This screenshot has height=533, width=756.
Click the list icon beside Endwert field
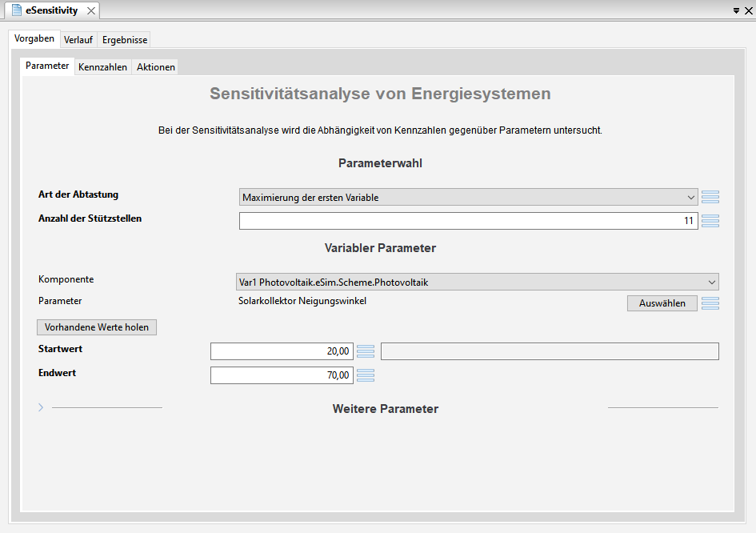[366, 375]
